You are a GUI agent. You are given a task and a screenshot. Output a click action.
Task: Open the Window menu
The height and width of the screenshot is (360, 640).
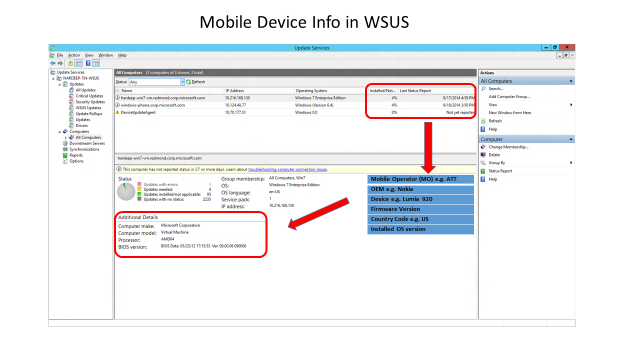pyautogui.click(x=105, y=55)
